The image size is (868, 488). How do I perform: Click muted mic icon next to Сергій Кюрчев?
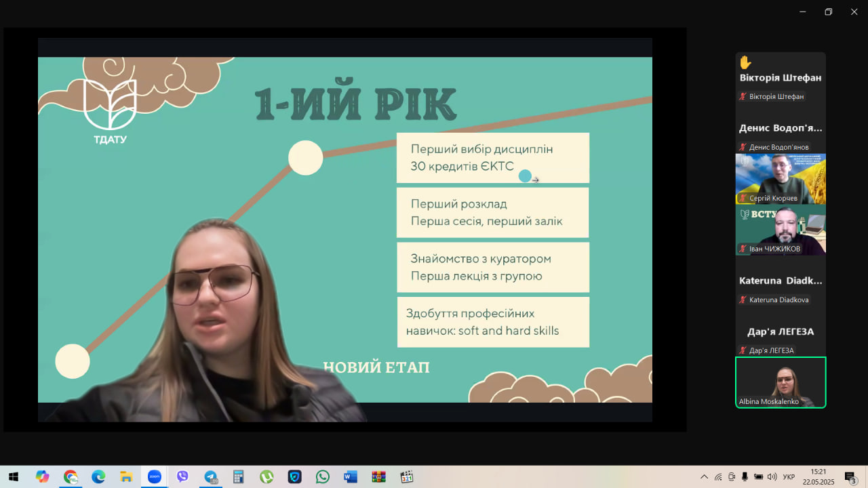click(x=743, y=198)
